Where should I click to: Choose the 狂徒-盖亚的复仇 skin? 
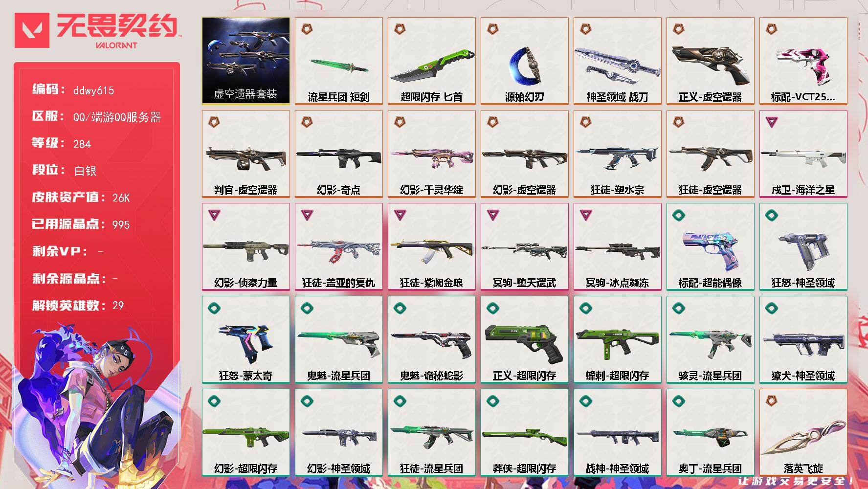coord(338,247)
